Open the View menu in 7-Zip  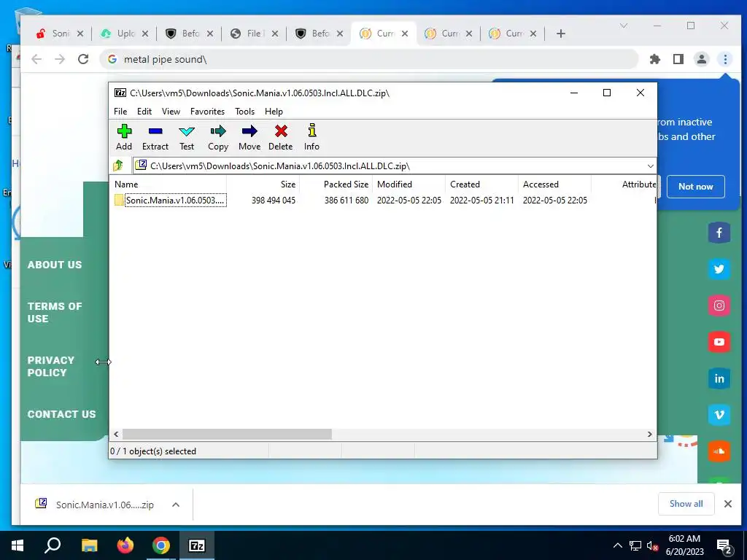click(x=171, y=112)
